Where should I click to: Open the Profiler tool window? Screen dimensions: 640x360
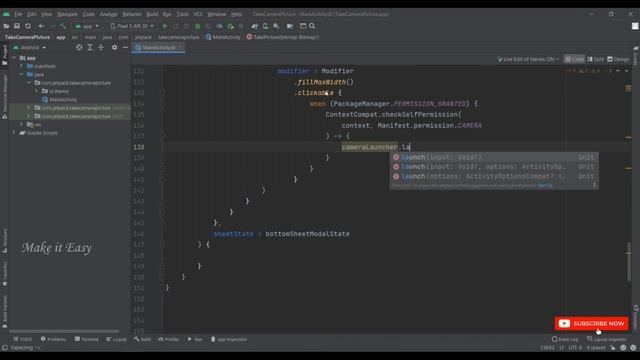click(x=169, y=339)
